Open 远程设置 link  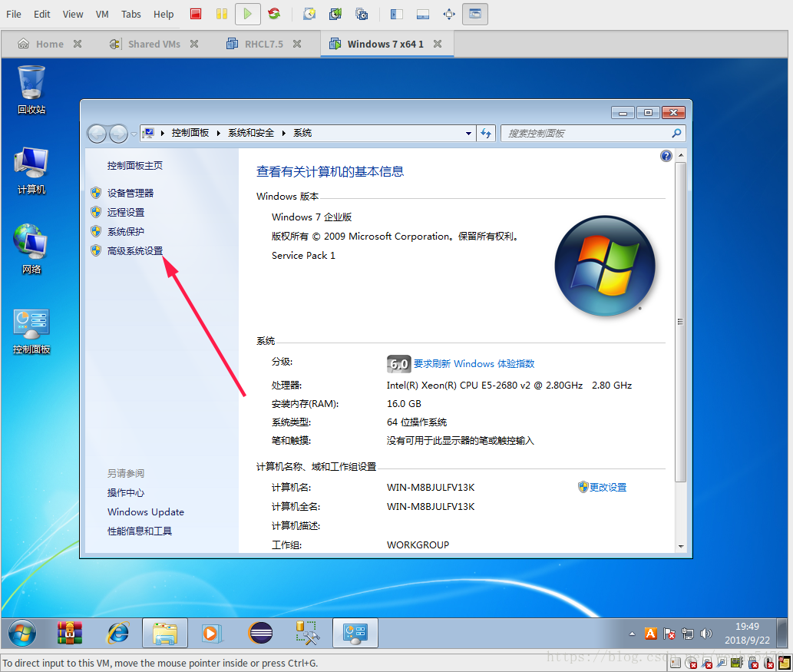(125, 212)
